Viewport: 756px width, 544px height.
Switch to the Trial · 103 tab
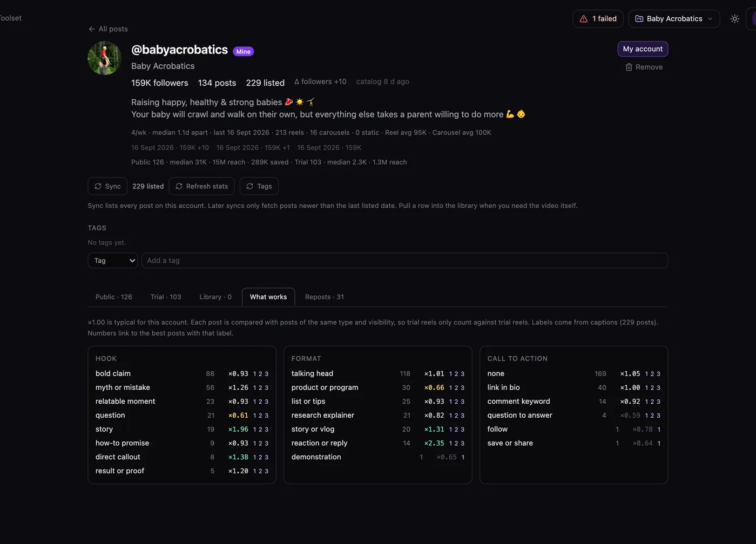coord(166,297)
